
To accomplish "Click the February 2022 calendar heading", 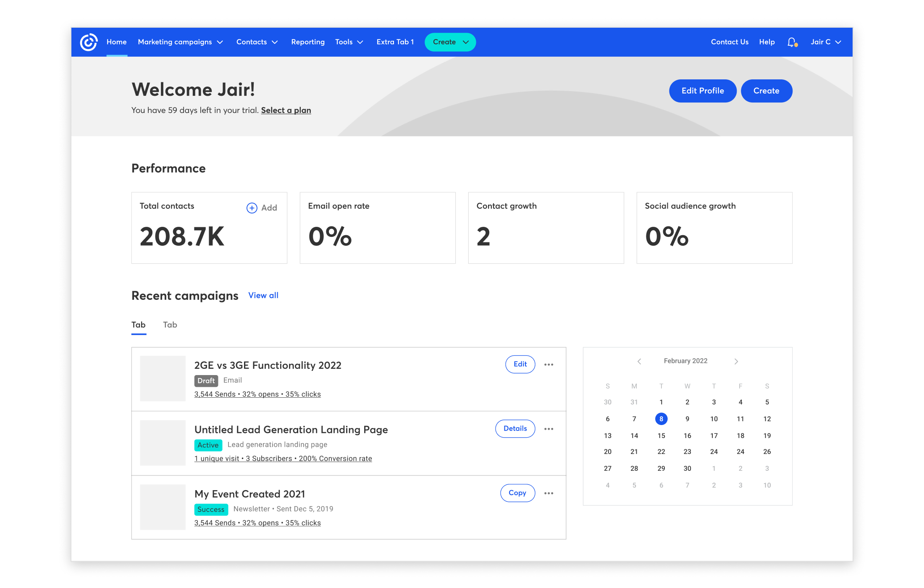I will [685, 361].
